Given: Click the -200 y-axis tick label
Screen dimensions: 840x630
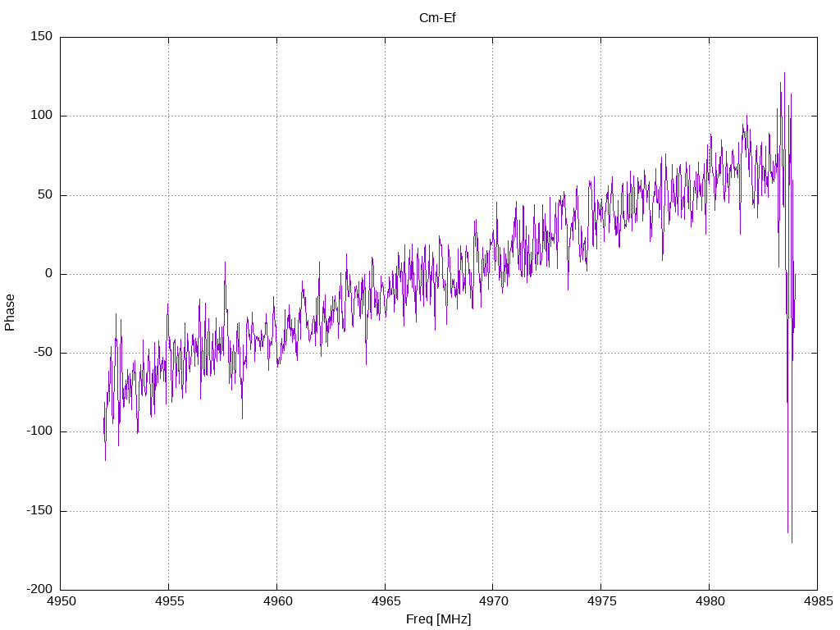Looking at the screenshot, I should coord(39,589).
